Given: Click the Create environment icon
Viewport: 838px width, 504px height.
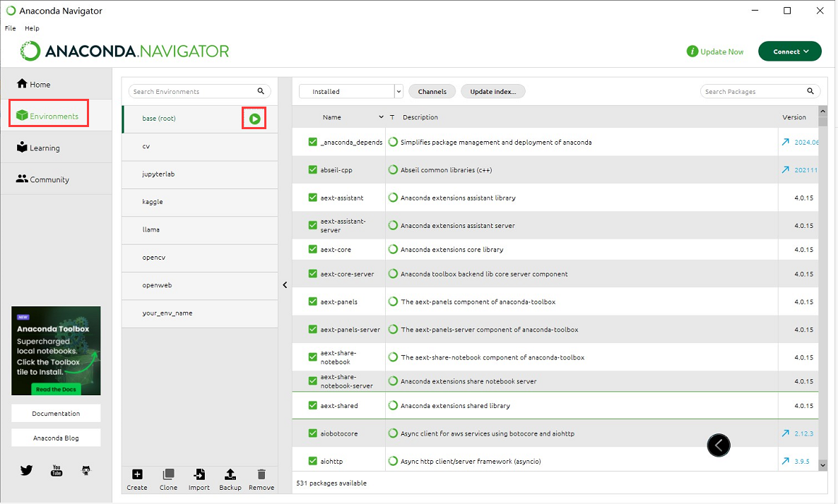Looking at the screenshot, I should [x=137, y=475].
